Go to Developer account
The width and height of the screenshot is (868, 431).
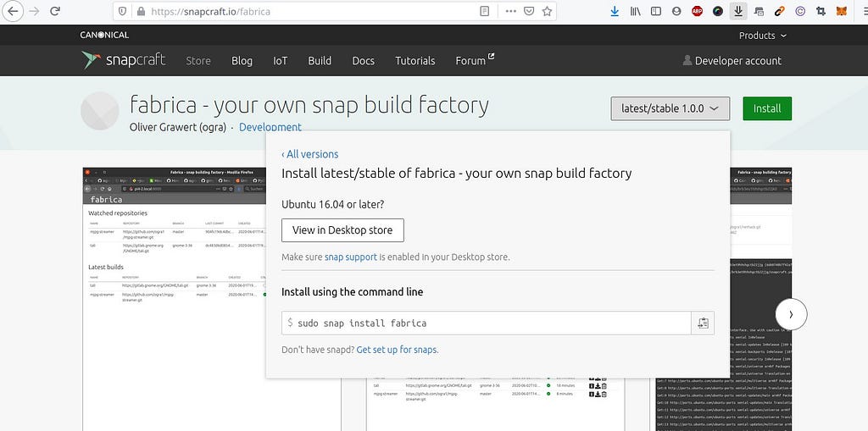tap(732, 61)
